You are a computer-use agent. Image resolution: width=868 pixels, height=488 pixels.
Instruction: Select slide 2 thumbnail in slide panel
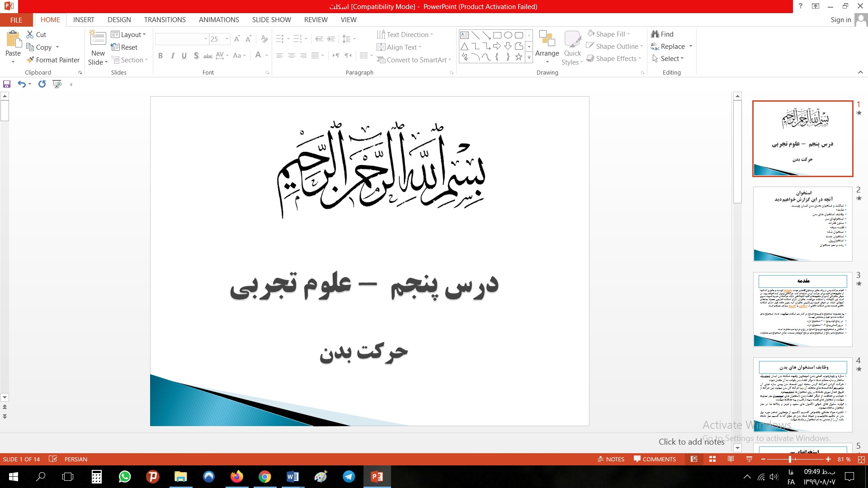point(802,224)
